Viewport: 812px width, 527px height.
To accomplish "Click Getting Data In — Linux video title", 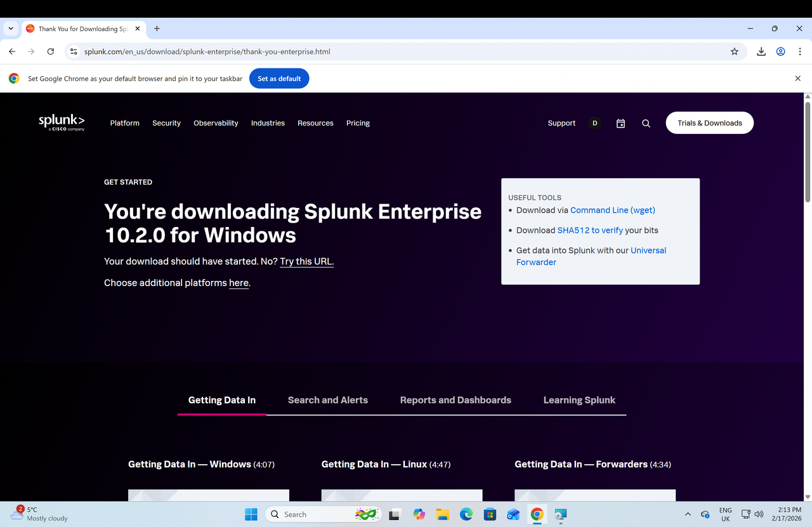I will 386,464.
